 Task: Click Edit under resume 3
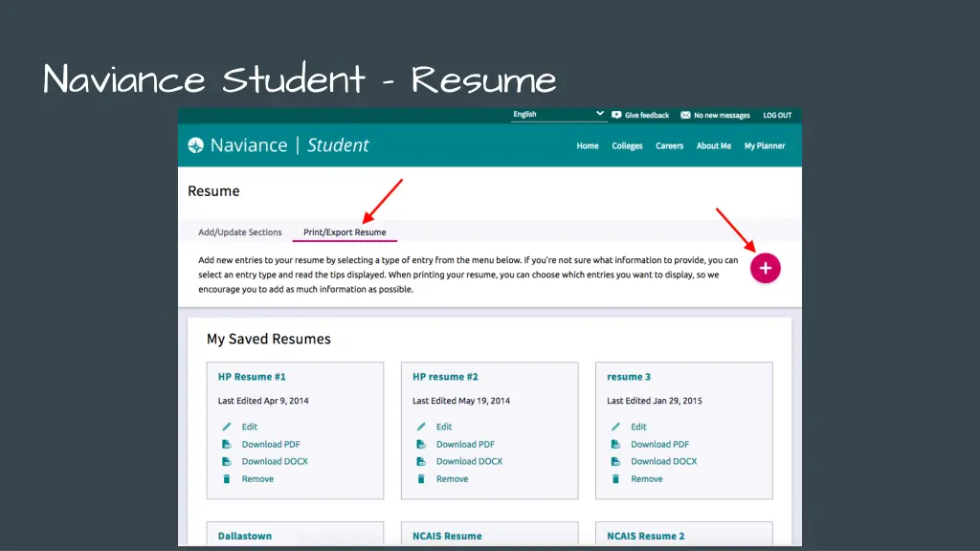638,427
